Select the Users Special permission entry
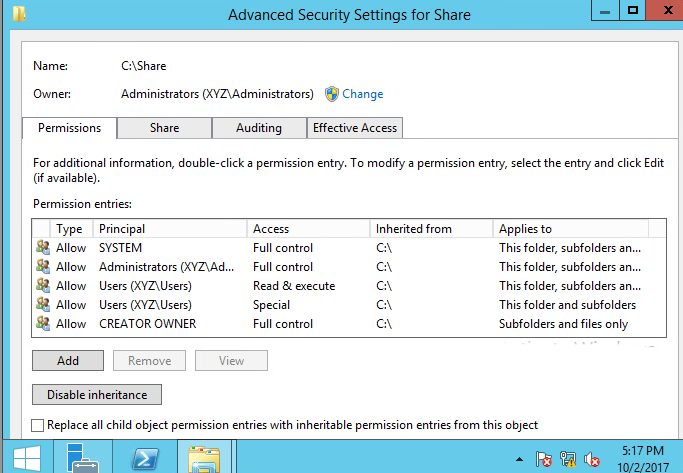The image size is (683, 473). click(x=349, y=305)
